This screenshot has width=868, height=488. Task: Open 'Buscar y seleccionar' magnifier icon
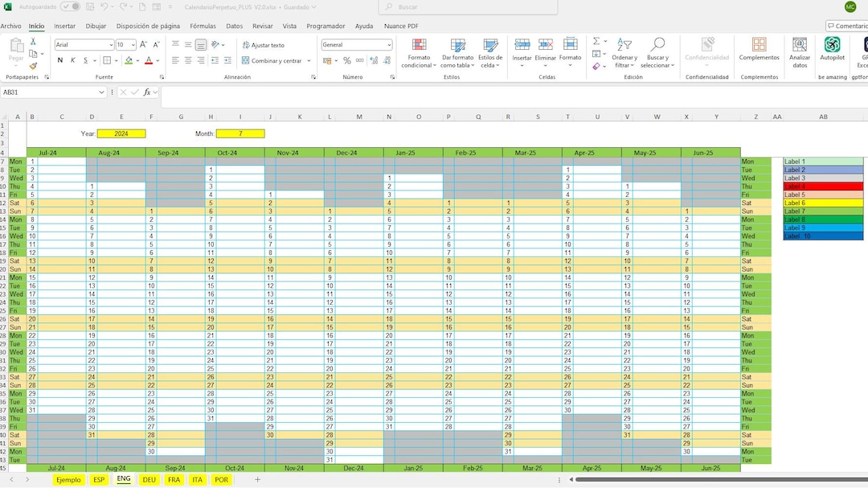coord(658,44)
